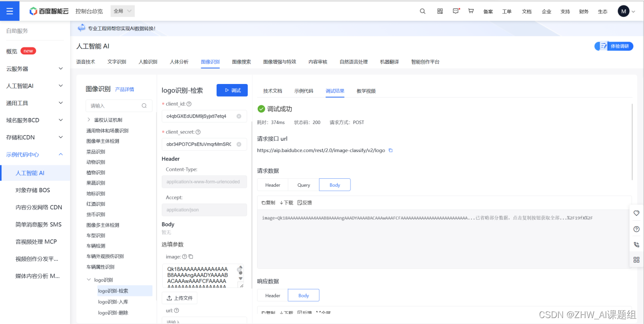Expand 人工智能AI sidebar section
The width and height of the screenshot is (644, 324).
(x=61, y=86)
